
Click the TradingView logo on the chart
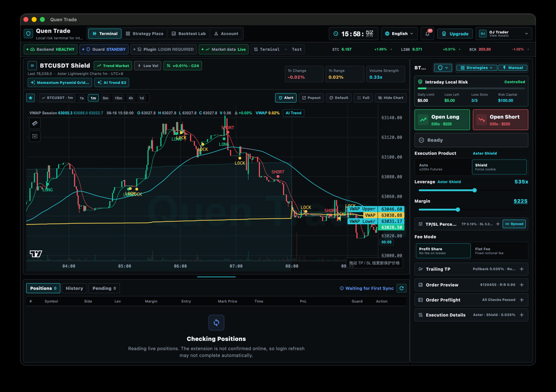[x=36, y=254]
